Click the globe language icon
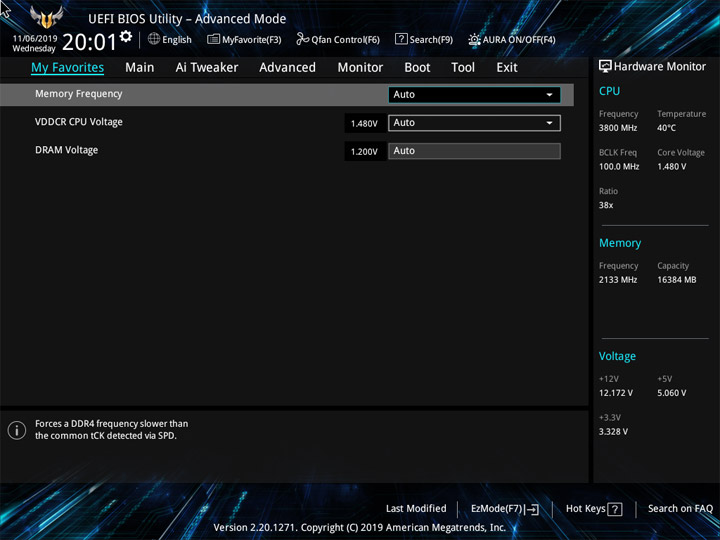 tap(154, 39)
